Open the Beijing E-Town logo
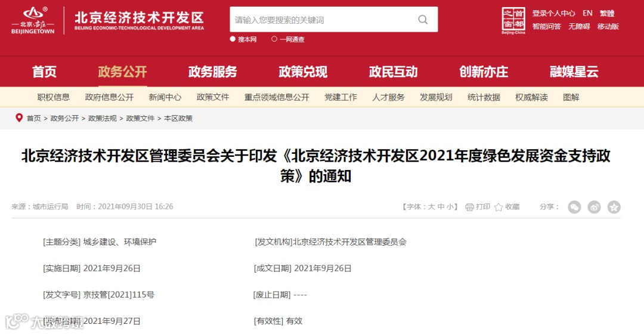 pos(33,20)
